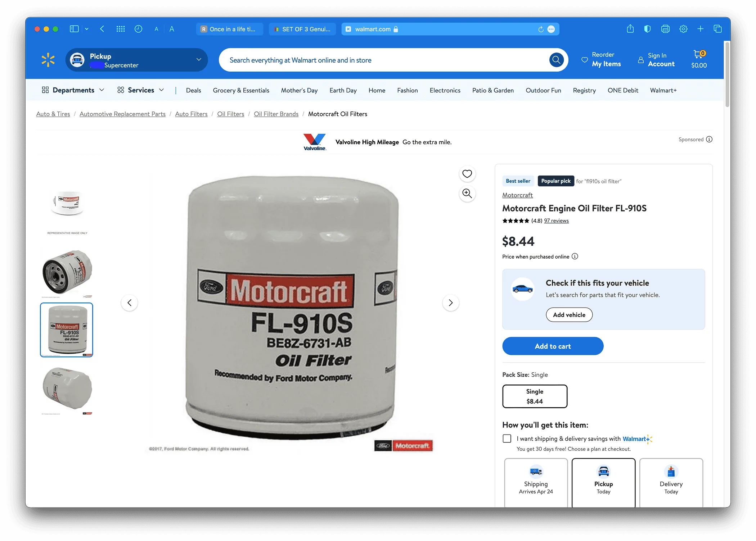
Task: Open the browsing history clock icon
Action: [138, 29]
